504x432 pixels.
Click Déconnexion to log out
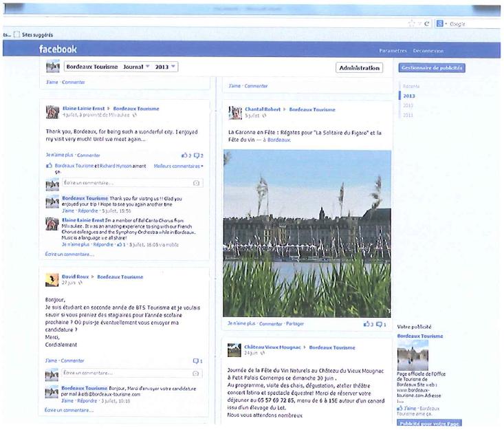coord(428,51)
